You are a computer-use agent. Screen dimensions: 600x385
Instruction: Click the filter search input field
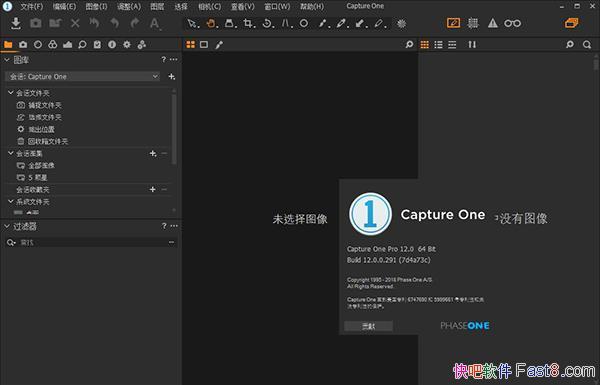90,242
